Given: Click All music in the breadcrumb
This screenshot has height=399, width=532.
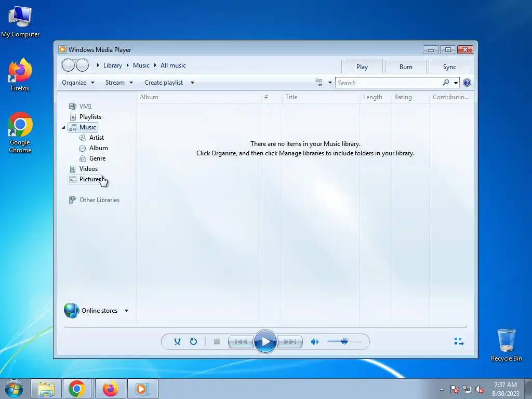Looking at the screenshot, I should 173,65.
